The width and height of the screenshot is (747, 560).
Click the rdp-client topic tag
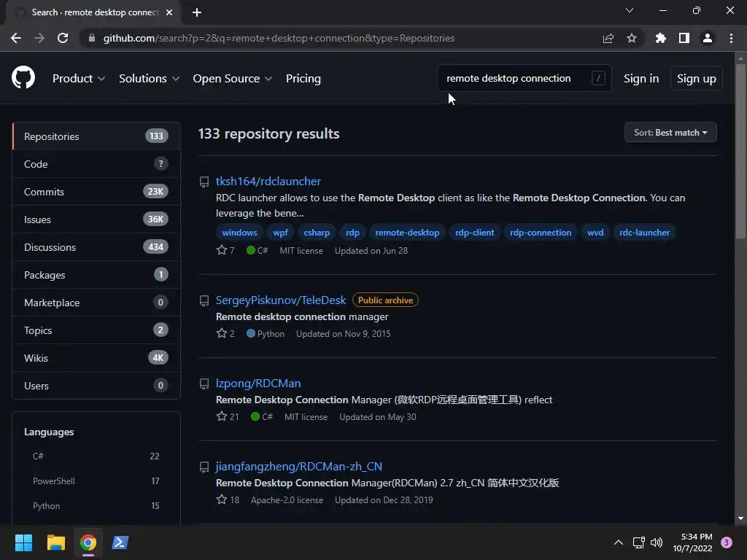(474, 233)
